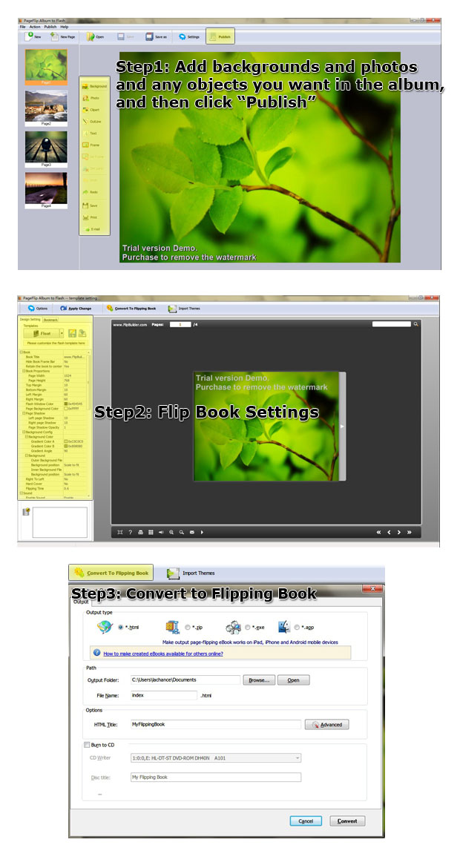Click the Flash Window Color swatch
The image size is (460, 868).
pos(66,404)
